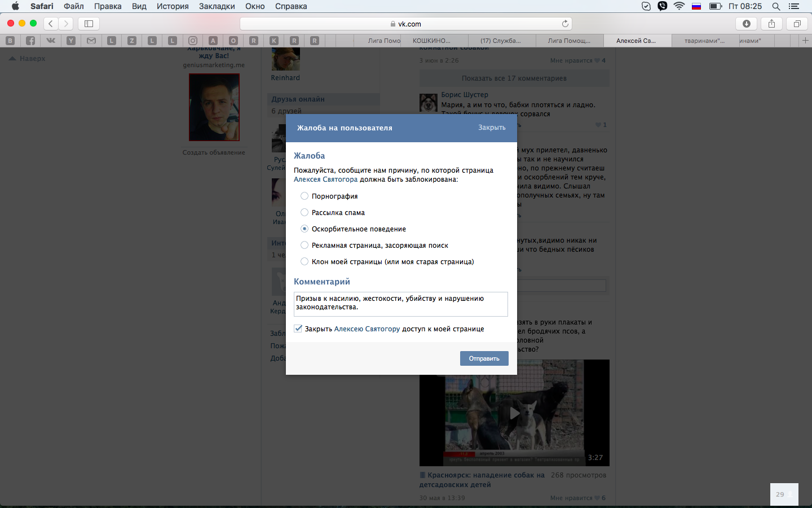Uncheck the Закрыть доступ к моей странице checkbox
The height and width of the screenshot is (508, 812).
pyautogui.click(x=298, y=329)
